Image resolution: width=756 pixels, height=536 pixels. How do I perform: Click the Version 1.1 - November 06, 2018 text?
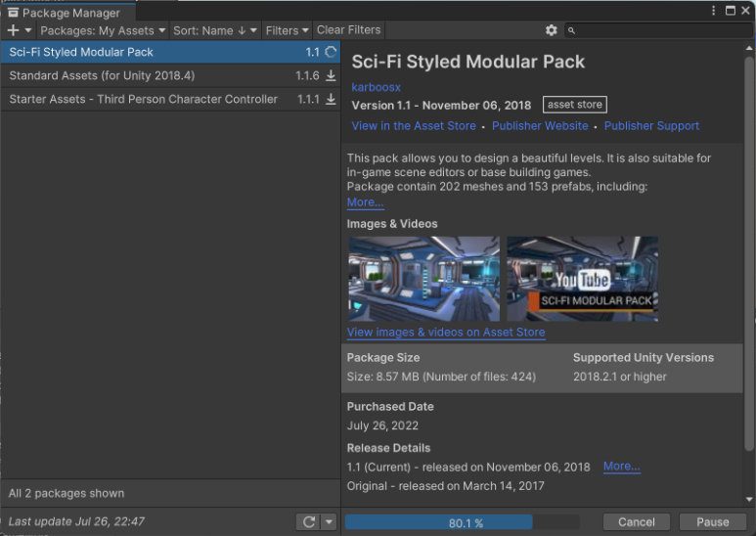click(x=441, y=105)
